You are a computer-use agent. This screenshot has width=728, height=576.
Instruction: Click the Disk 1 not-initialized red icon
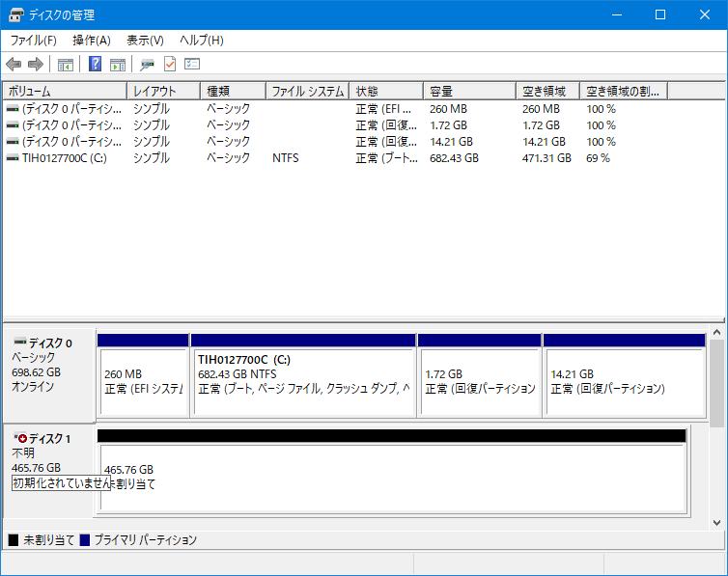coord(20,437)
